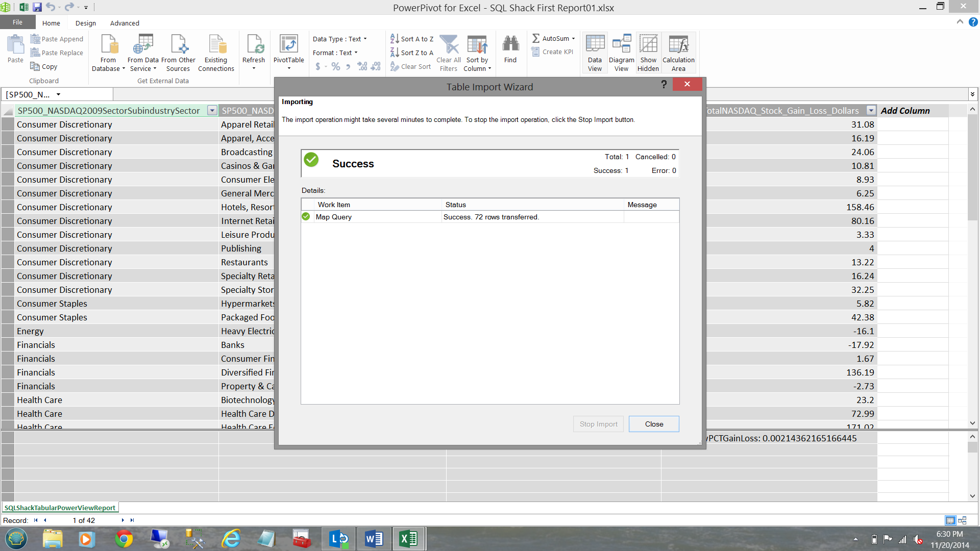Open the SP500 sector column filter dropdown
The width and height of the screenshot is (980, 551).
coord(212,111)
